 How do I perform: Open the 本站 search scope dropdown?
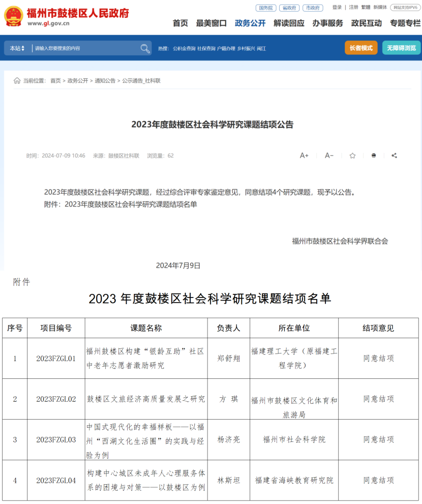[x=15, y=47]
